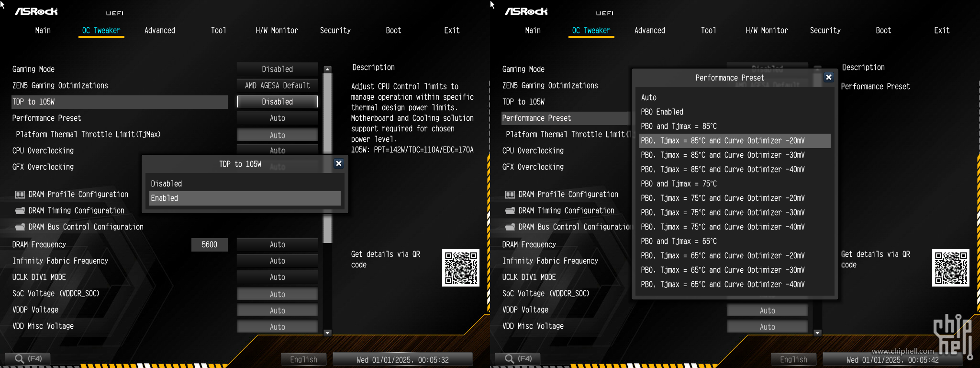Click the scroll-down arrow in the right settings list
This screenshot has height=368, width=980.
[818, 333]
